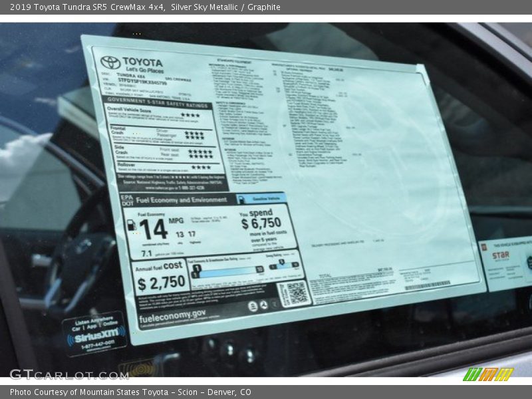Click the EPA DOT badge on fuel label

point(126,200)
